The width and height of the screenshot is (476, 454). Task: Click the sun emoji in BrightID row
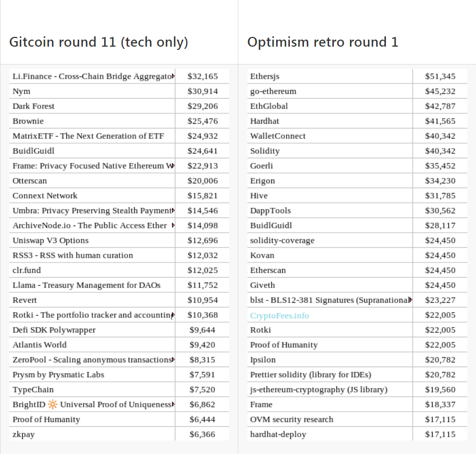click(53, 404)
